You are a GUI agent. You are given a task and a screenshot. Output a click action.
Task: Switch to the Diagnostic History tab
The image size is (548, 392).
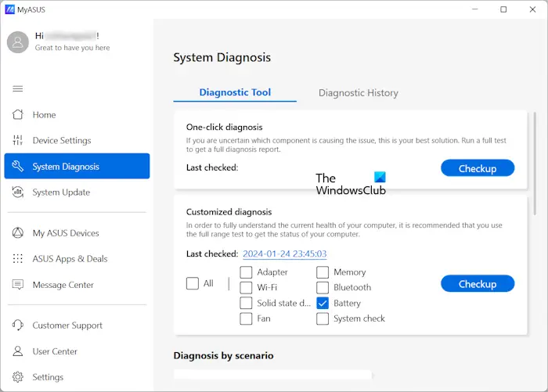(359, 93)
